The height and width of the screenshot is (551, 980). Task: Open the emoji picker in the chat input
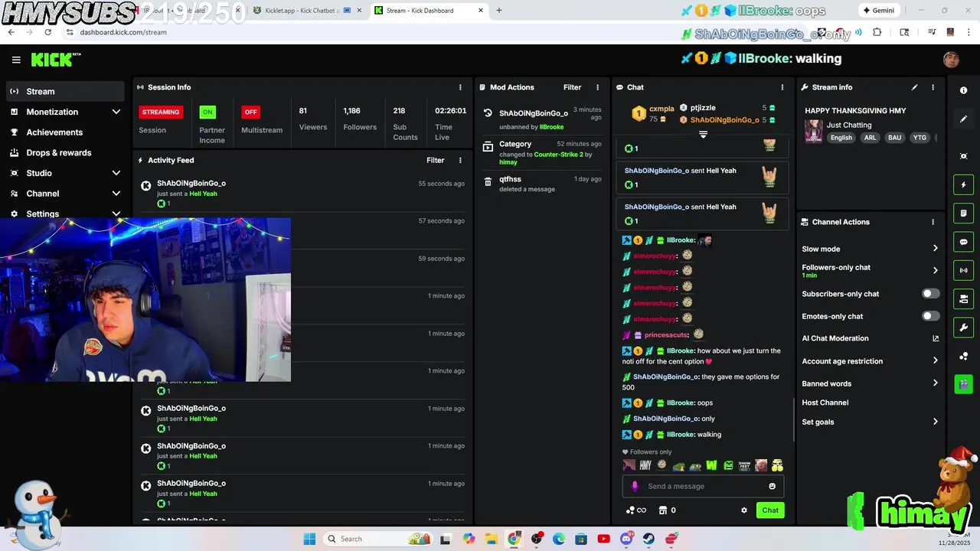coord(772,486)
